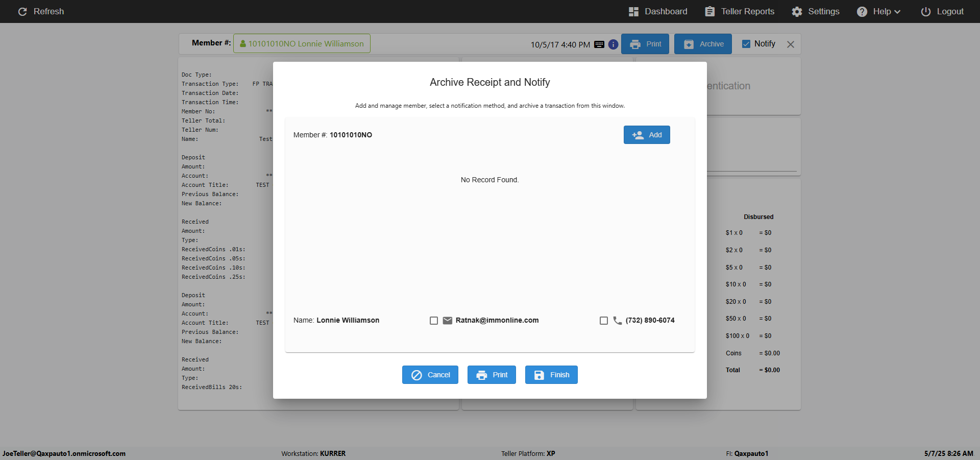Click the member number 10101010NO in dialog
Screen dimensions: 980x460
351,135
